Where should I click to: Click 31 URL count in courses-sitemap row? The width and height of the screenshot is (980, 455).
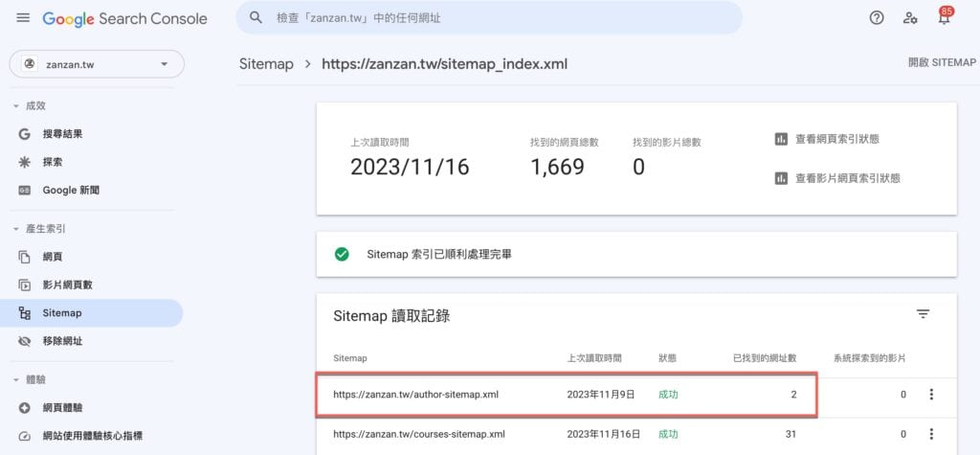point(791,434)
